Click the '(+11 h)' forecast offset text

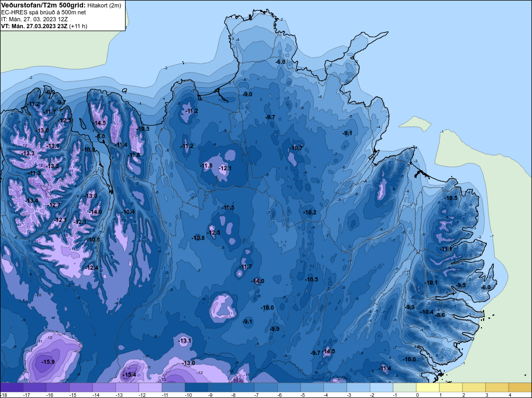(78, 26)
